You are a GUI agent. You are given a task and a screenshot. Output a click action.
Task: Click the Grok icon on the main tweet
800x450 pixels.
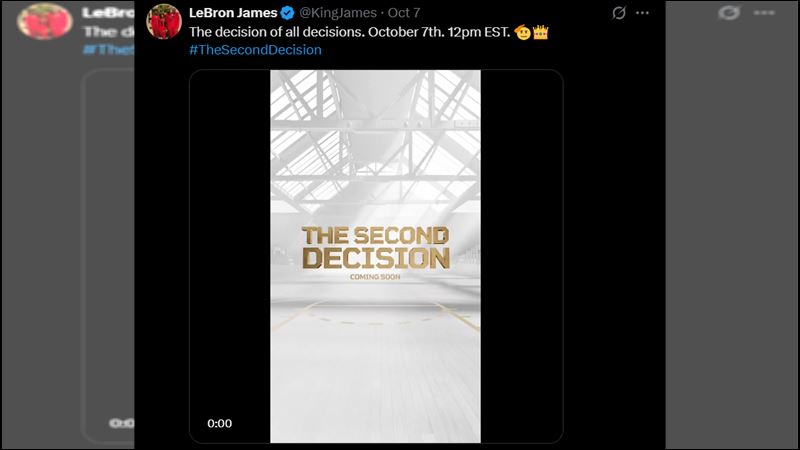point(619,13)
